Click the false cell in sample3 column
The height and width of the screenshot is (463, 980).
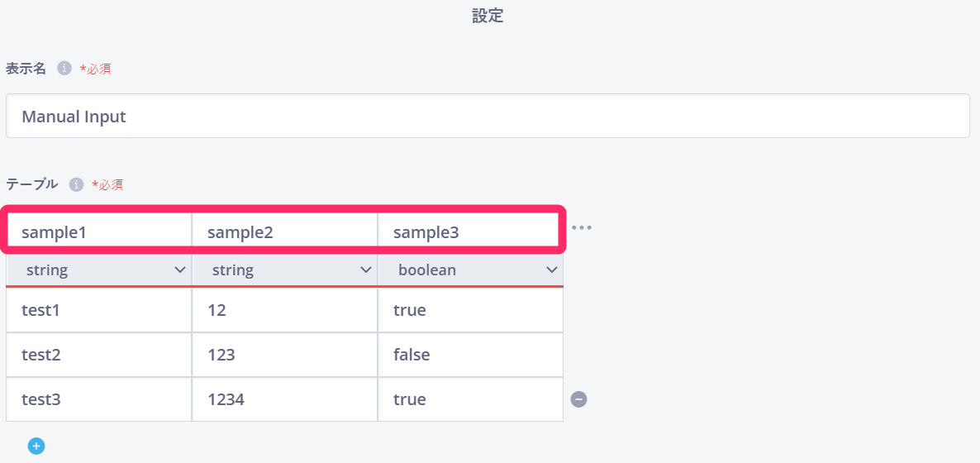[471, 355]
